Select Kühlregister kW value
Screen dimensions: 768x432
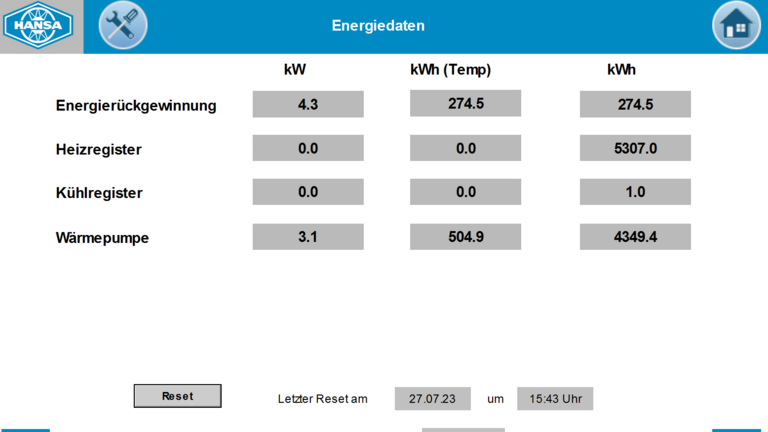click(x=308, y=192)
